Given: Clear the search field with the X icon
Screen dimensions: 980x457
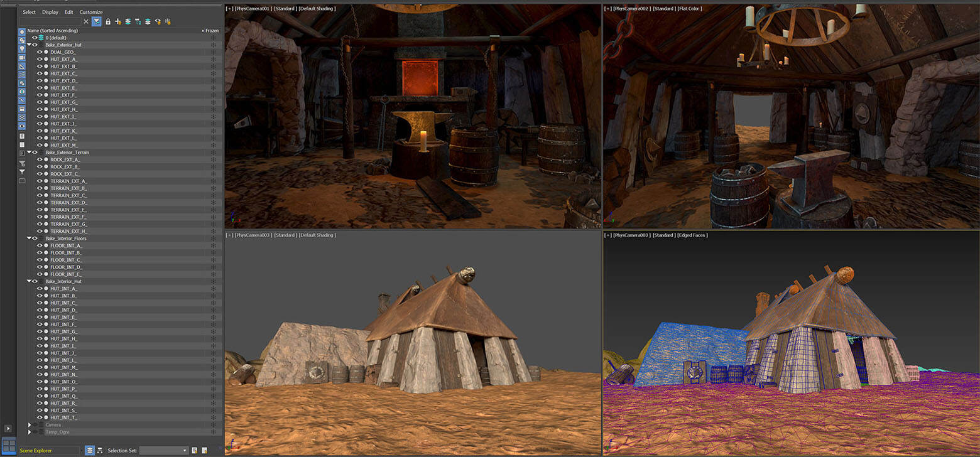Looking at the screenshot, I should [87, 21].
